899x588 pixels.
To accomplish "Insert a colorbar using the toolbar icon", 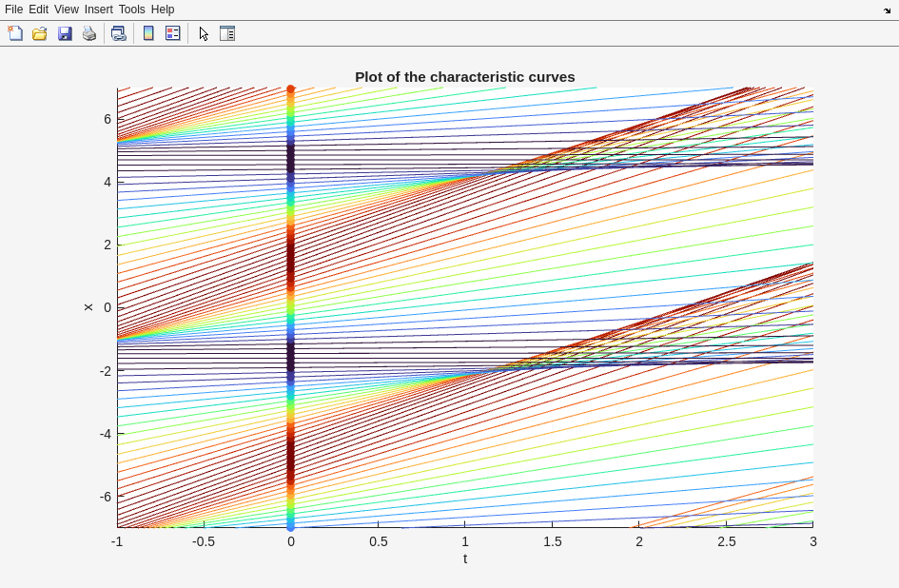I will (x=148, y=33).
